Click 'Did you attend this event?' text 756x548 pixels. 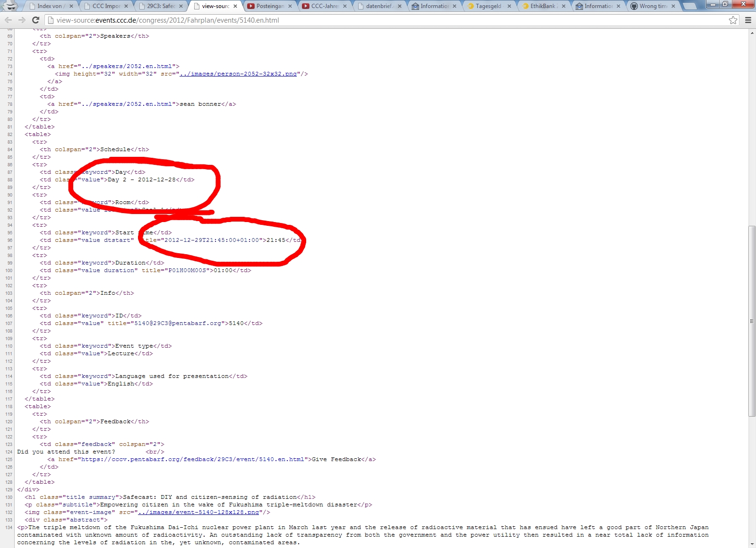click(x=66, y=452)
